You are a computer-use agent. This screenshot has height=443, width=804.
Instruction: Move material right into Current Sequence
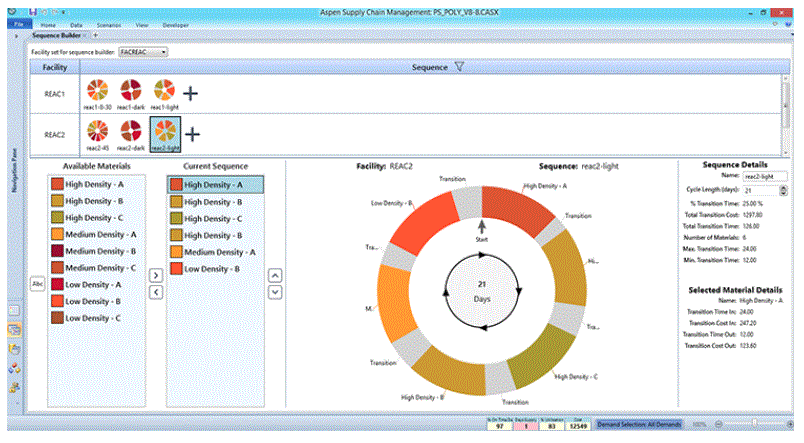pyautogui.click(x=156, y=275)
